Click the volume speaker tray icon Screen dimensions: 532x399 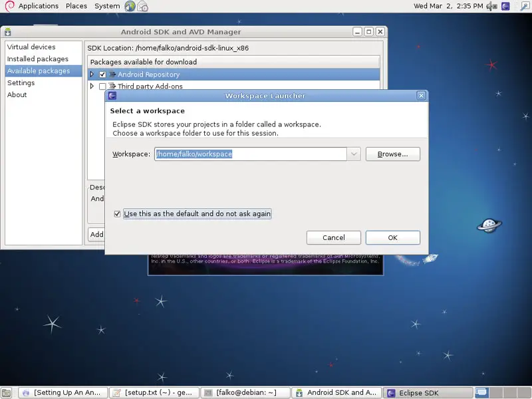(x=491, y=6)
